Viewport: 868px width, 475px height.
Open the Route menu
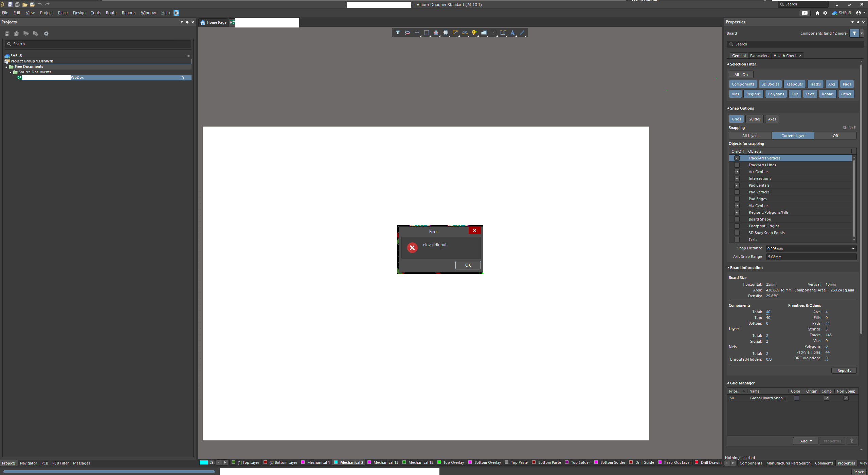point(111,13)
